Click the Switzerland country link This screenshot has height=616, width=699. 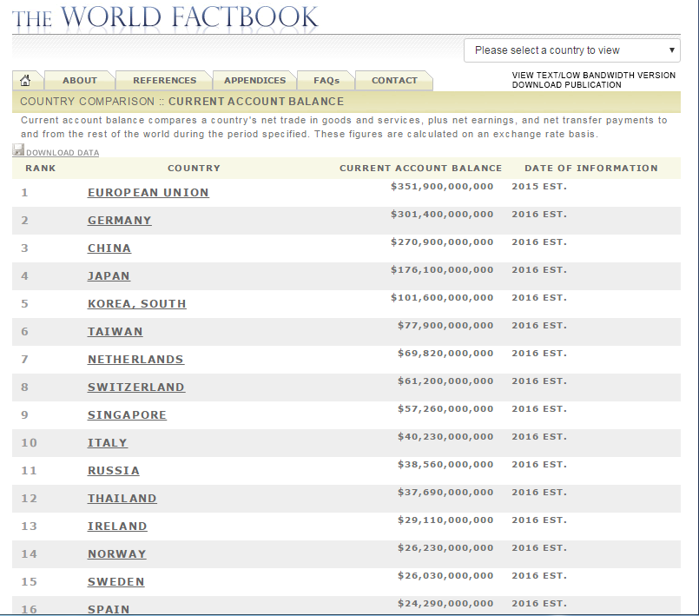(x=135, y=387)
